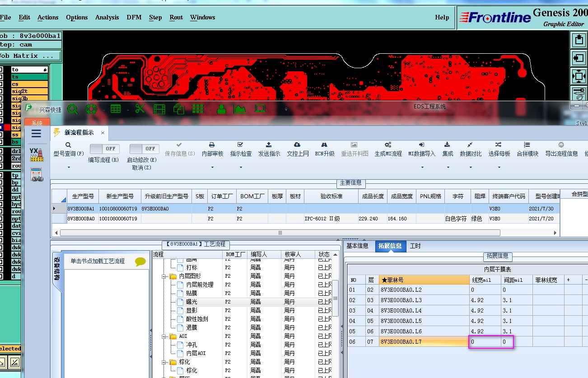Toggle checkbox beside Genesis layer ts

(1, 77)
